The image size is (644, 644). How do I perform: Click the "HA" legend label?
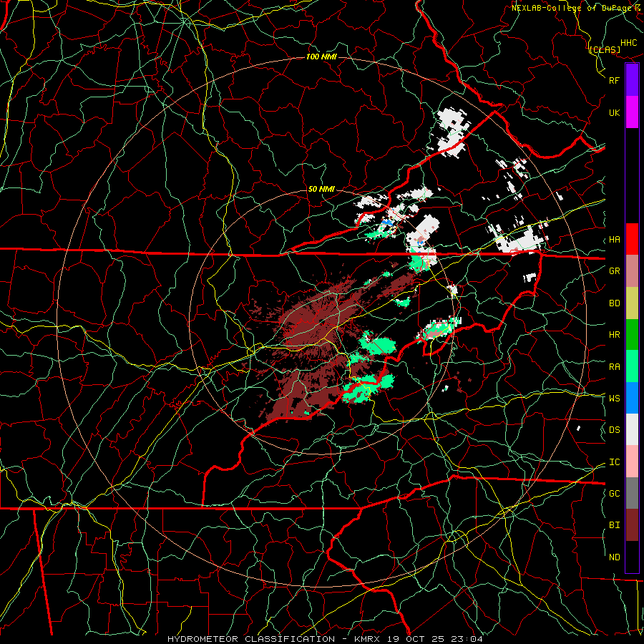pyautogui.click(x=614, y=240)
